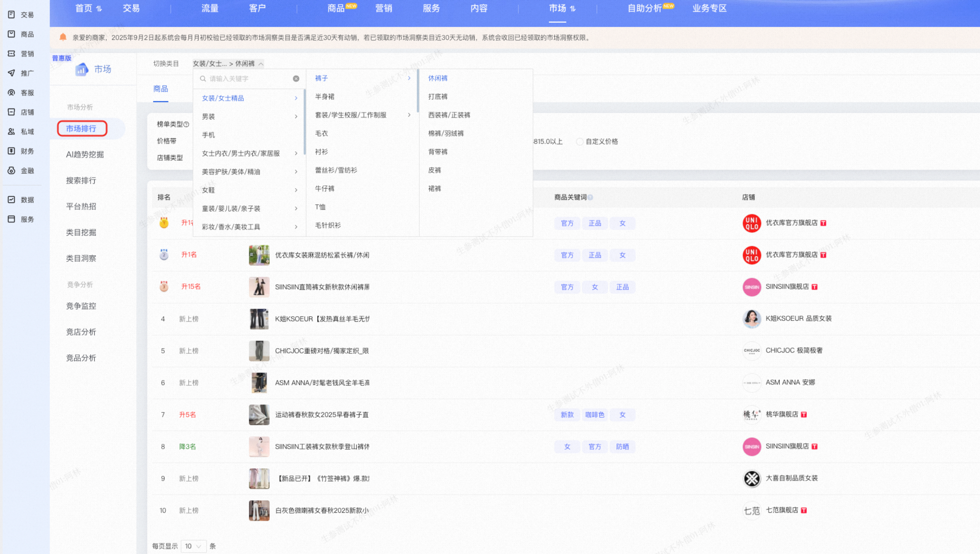
Task: Click the 七范旗舰店 store logo
Action: [x=752, y=510]
